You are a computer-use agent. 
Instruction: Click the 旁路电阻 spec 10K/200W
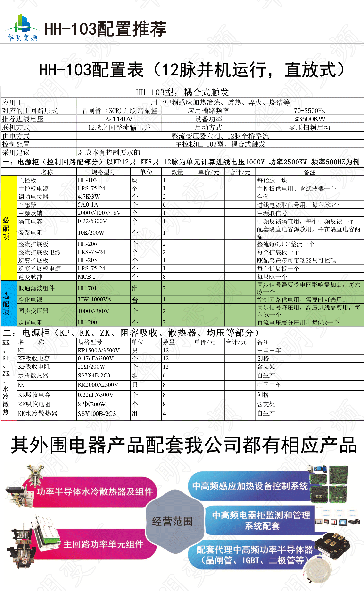point(91,233)
